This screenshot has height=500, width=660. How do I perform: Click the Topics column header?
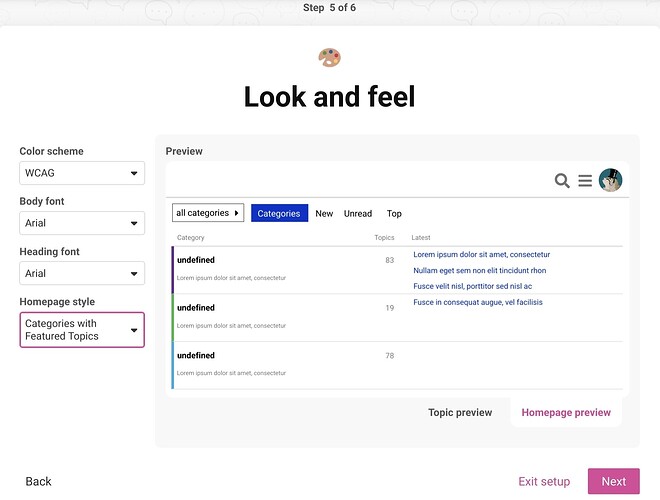pos(384,237)
